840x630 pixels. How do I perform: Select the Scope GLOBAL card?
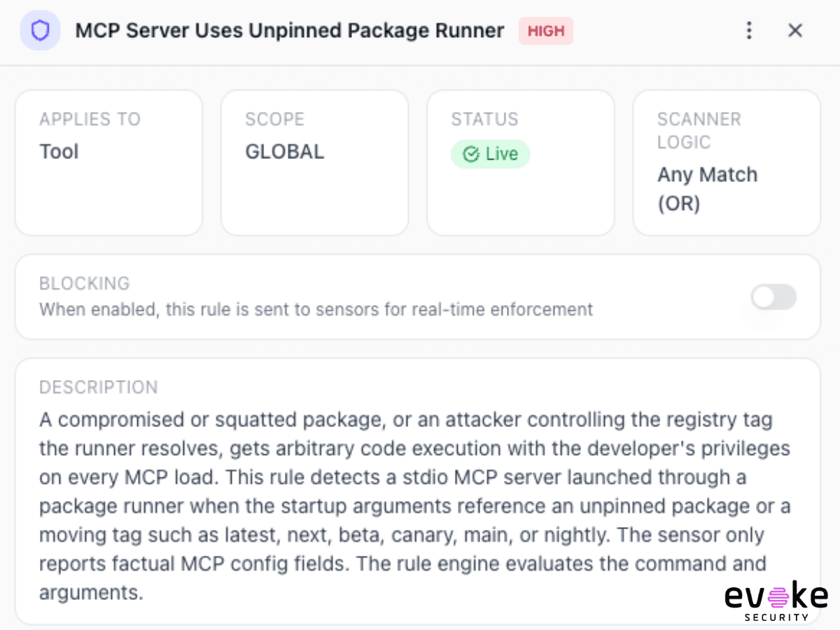[315, 162]
